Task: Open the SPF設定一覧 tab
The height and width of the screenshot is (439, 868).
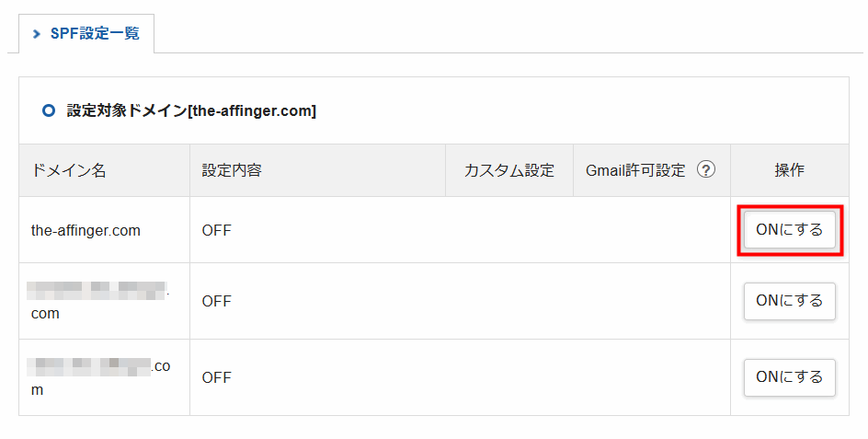Action: point(86,34)
